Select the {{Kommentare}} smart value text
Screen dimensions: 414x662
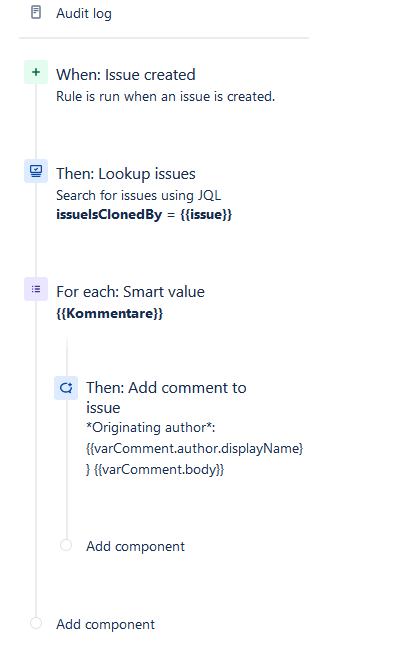(x=109, y=313)
